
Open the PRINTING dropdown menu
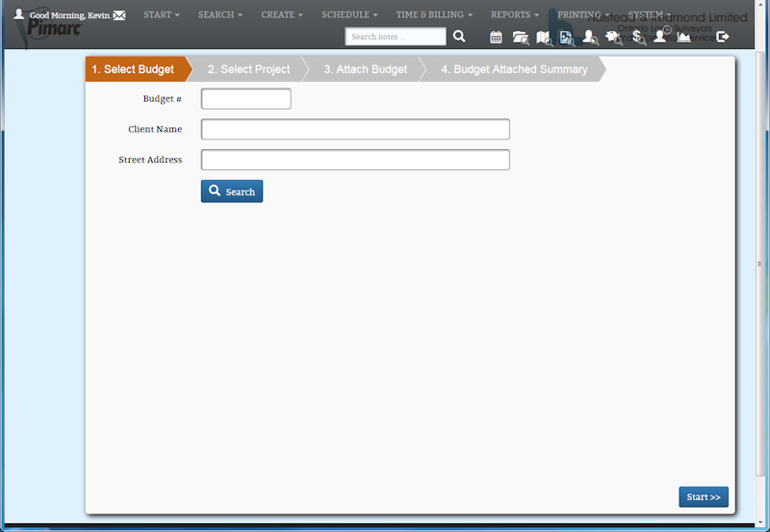[x=583, y=14]
